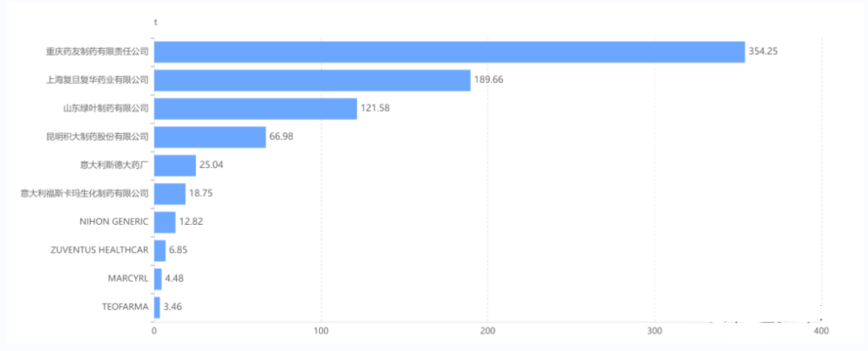This screenshot has height=351, width=868.
Task: Select the 6.85 data label
Action: click(178, 250)
